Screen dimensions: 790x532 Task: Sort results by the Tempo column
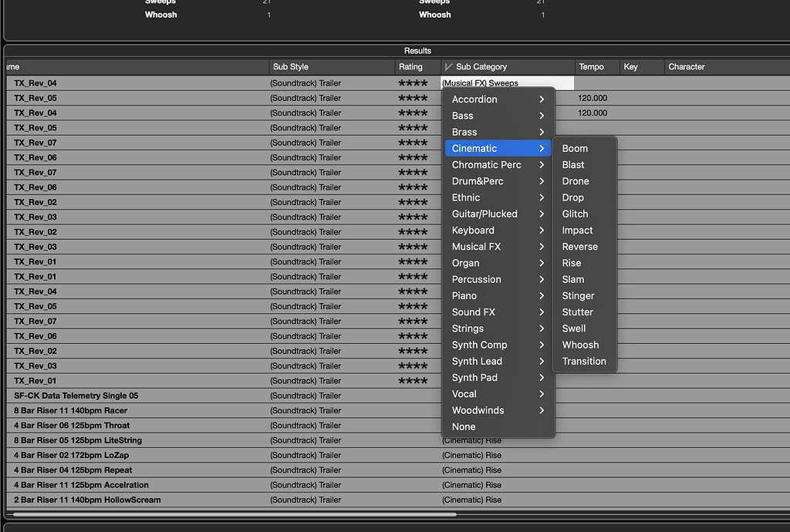click(595, 66)
